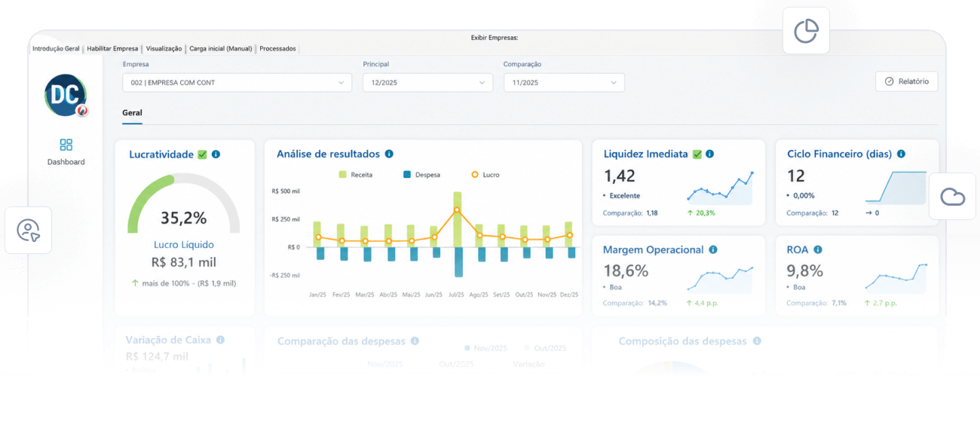Screen dimensions: 980x431
Task: Click info icon beside Ciclo Financeiro (dias)
Action: 901,154
